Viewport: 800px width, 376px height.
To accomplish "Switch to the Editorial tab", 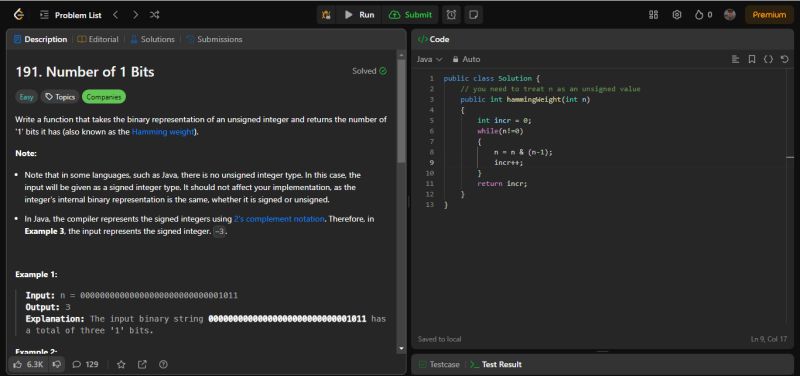I will point(98,39).
